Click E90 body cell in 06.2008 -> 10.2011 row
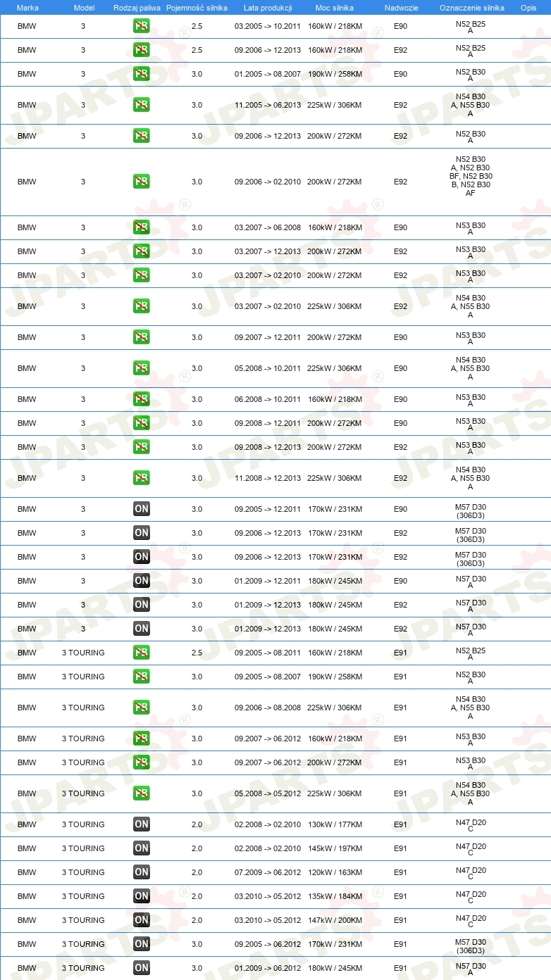Screen dimensions: 551x980 tap(401, 400)
